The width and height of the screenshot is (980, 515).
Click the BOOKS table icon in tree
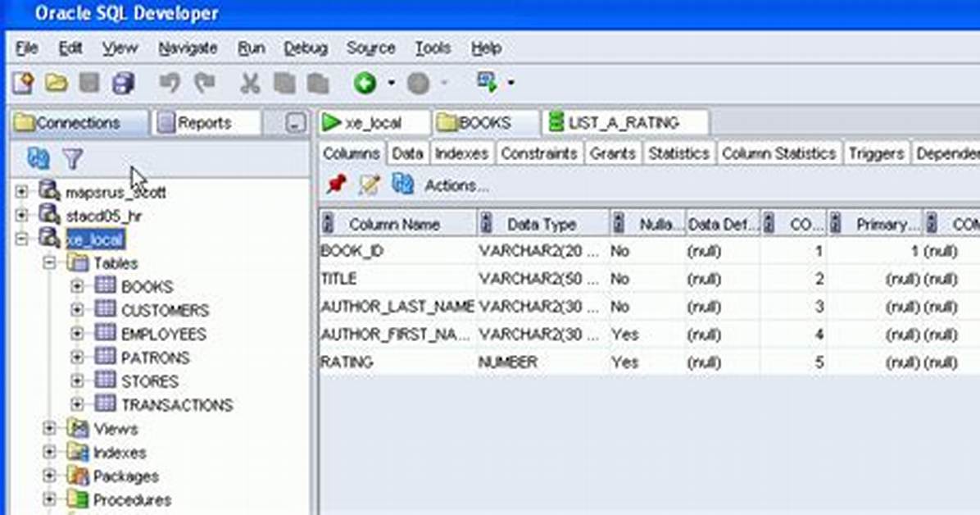105,285
